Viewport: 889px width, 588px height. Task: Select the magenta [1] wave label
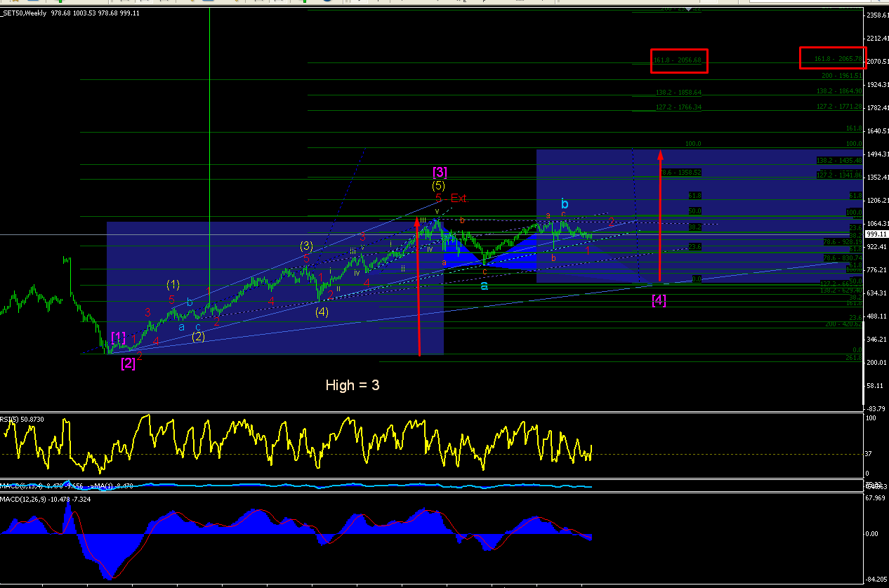[118, 337]
